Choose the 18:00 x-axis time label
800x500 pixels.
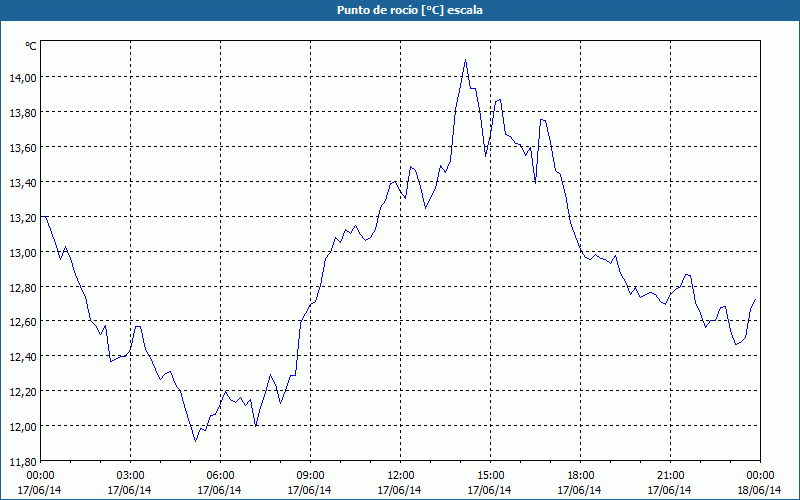[x=580, y=476]
